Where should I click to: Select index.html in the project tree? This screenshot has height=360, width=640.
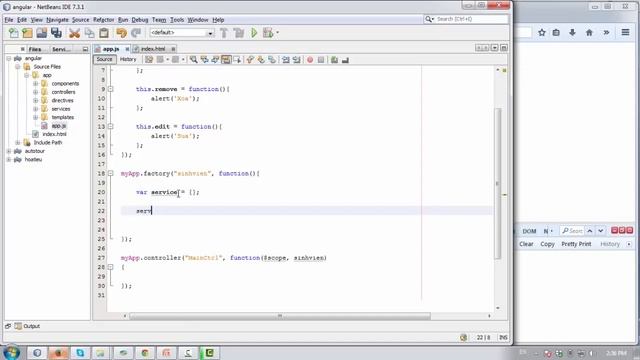tap(54, 134)
